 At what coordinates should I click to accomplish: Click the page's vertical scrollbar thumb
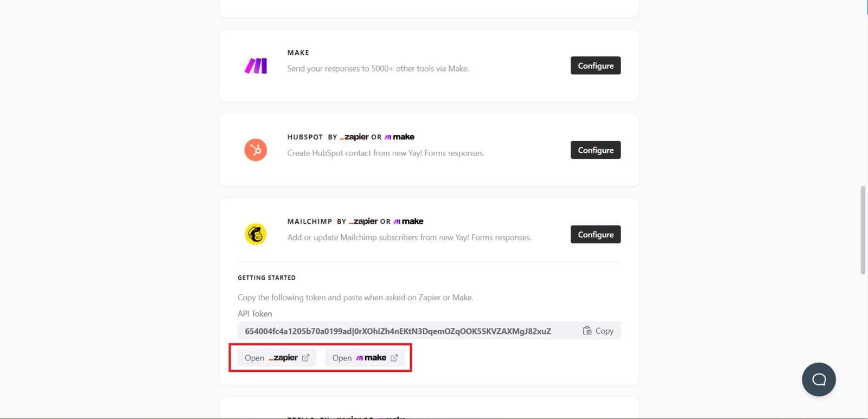coord(863,230)
